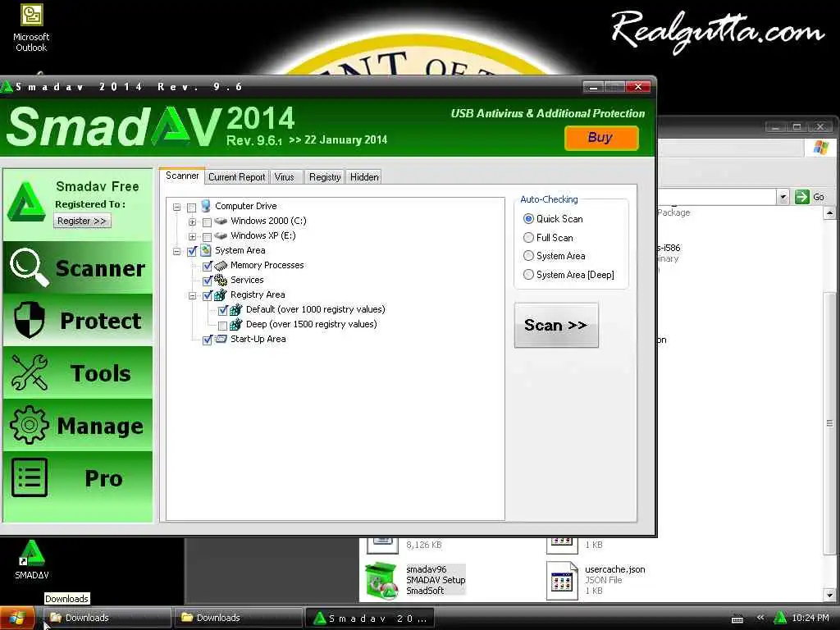This screenshot has height=630, width=840.
Task: Select smadav96 setup file in Downloads window
Action: pos(416,580)
